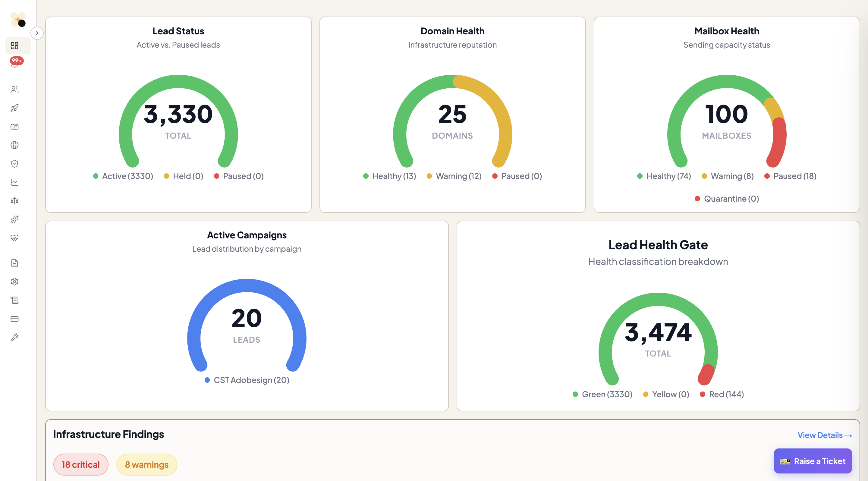Click the sparkles AI sidebar icon
The image size is (868, 481).
click(x=14, y=220)
